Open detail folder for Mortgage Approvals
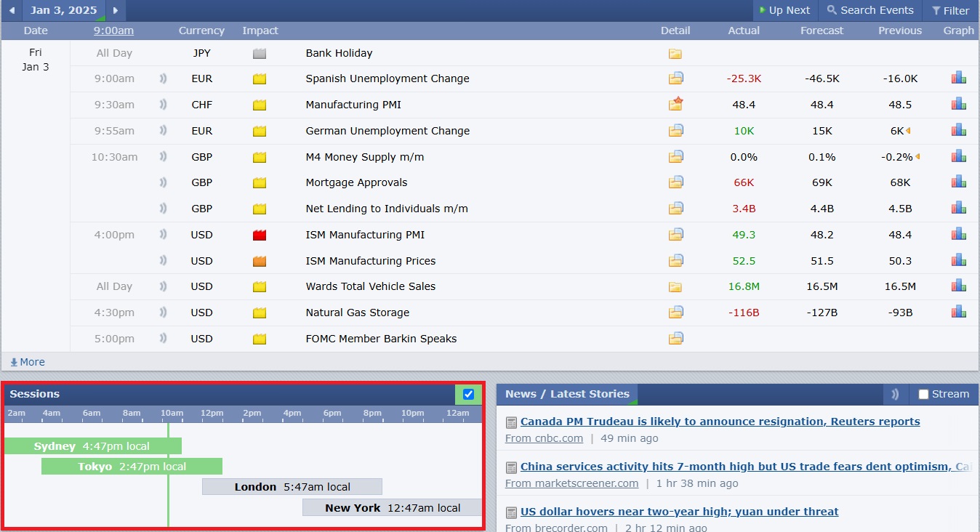Viewport: 980px width, 532px height. (x=676, y=182)
